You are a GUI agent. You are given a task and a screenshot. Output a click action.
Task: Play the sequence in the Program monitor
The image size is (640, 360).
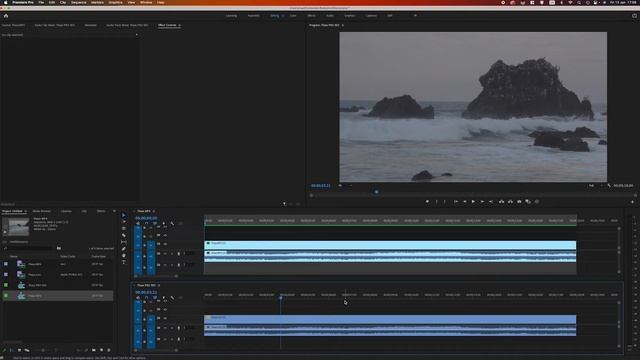click(x=473, y=202)
